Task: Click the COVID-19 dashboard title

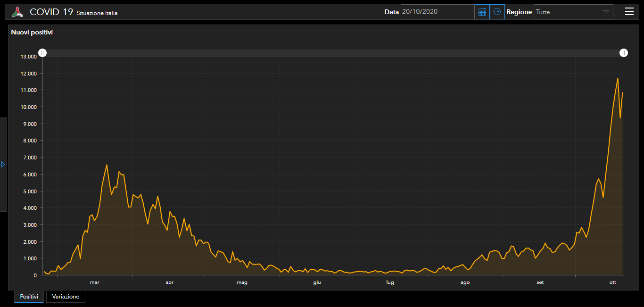Action: 51,12
